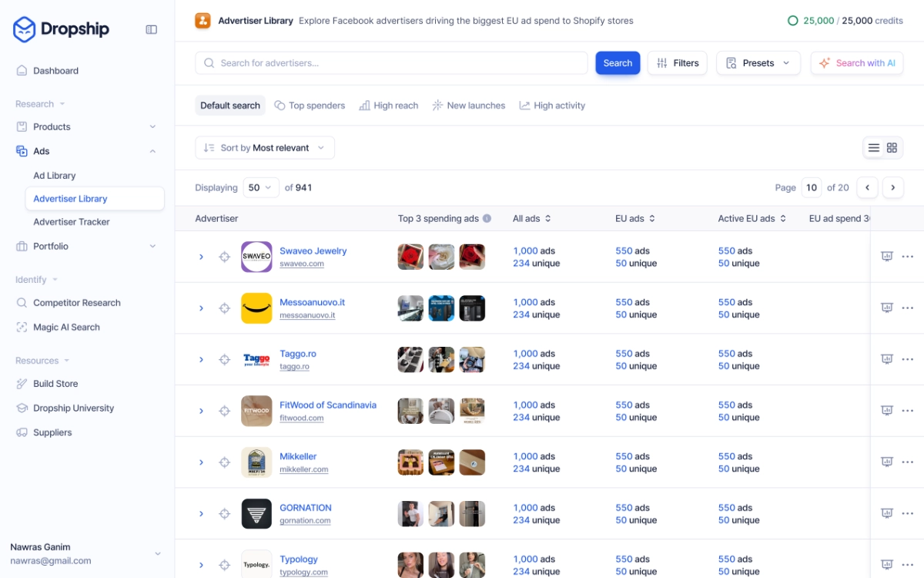Image resolution: width=924 pixels, height=578 pixels.
Task: Open Messoanuovo.it advertiser link
Action: coord(313,303)
